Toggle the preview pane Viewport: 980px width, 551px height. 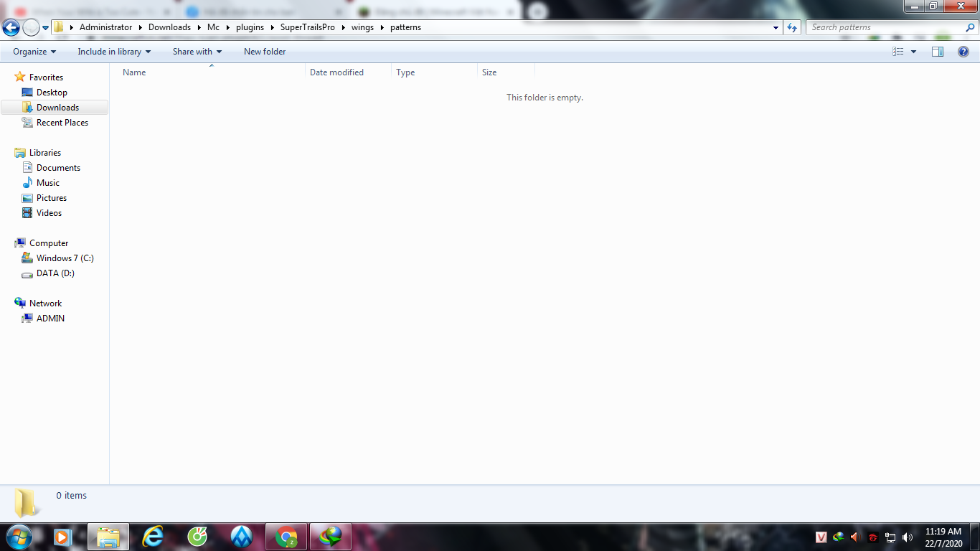click(x=938, y=52)
